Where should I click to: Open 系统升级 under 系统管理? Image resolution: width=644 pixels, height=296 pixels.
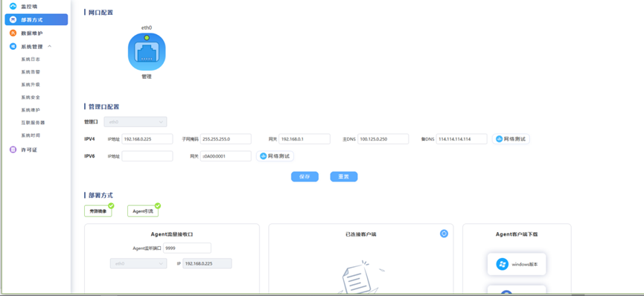(31, 85)
